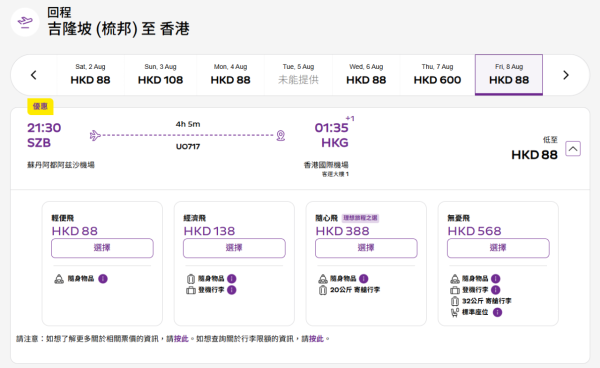Select Sun, 3 Aug HKD 108 date
This screenshot has height=368, width=600.
[x=160, y=75]
